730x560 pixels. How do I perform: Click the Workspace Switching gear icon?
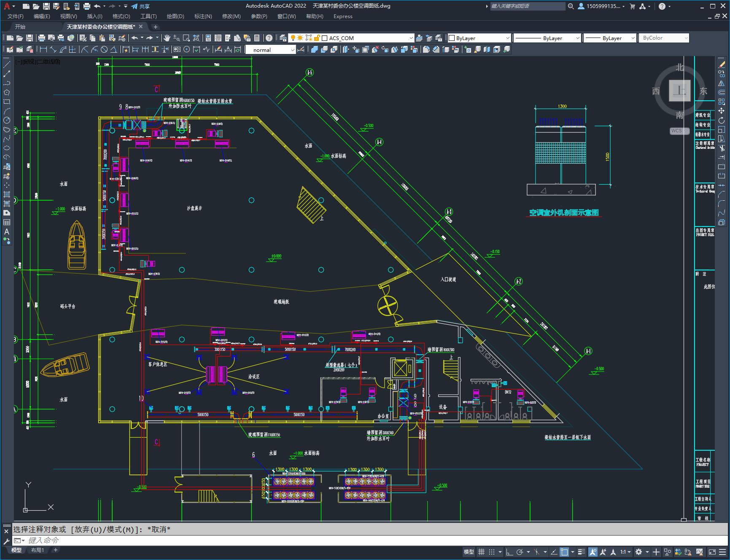point(638,552)
